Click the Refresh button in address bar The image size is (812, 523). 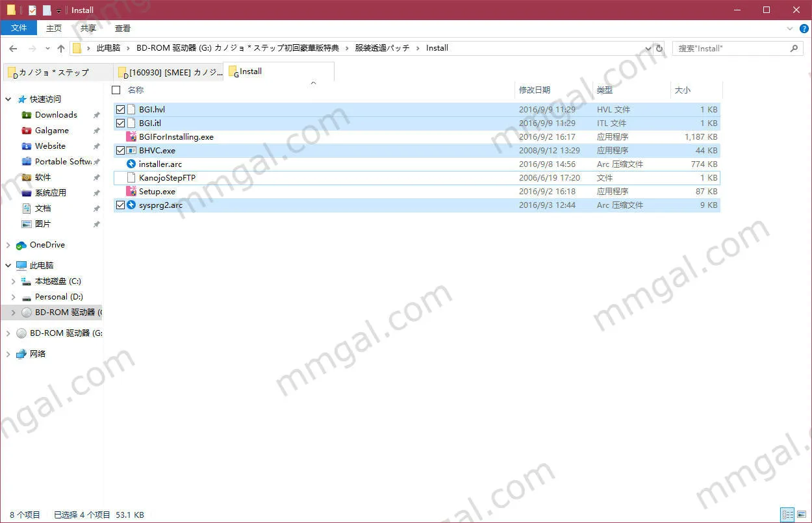coord(659,48)
